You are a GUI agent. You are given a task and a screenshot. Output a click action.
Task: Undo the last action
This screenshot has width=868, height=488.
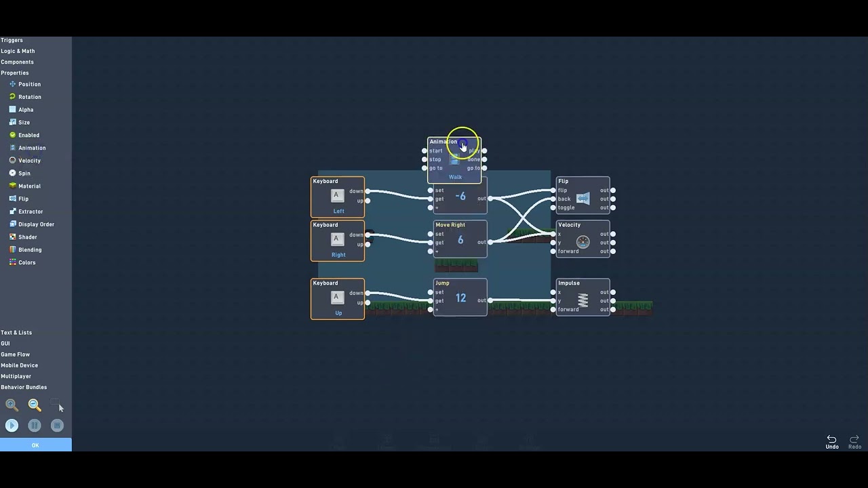click(x=832, y=442)
